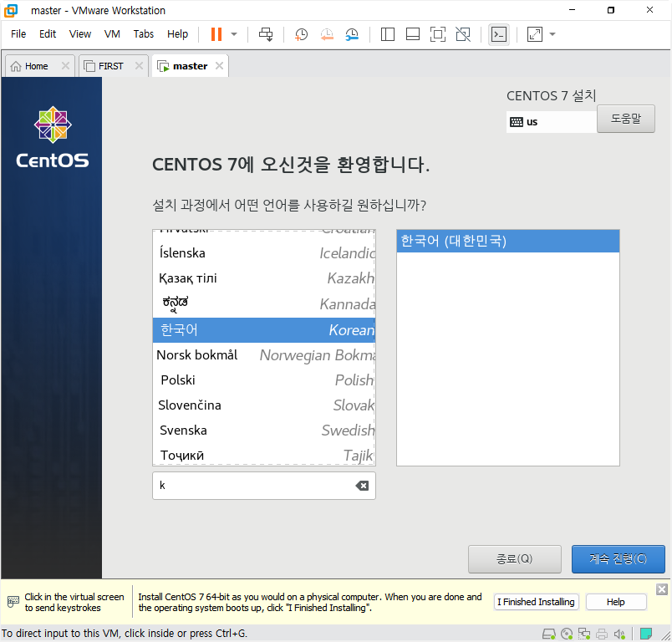Revert VM to previous snapshot
The width and height of the screenshot is (672, 642).
327,34
